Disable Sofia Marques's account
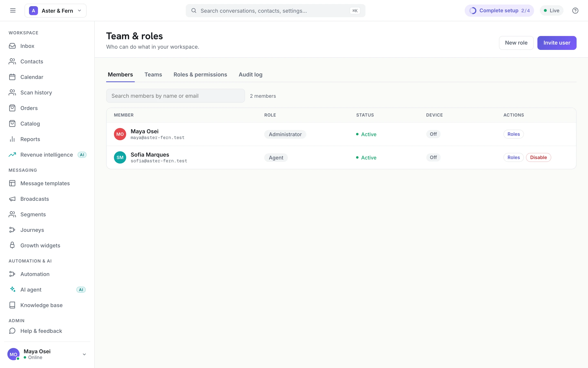 click(538, 157)
